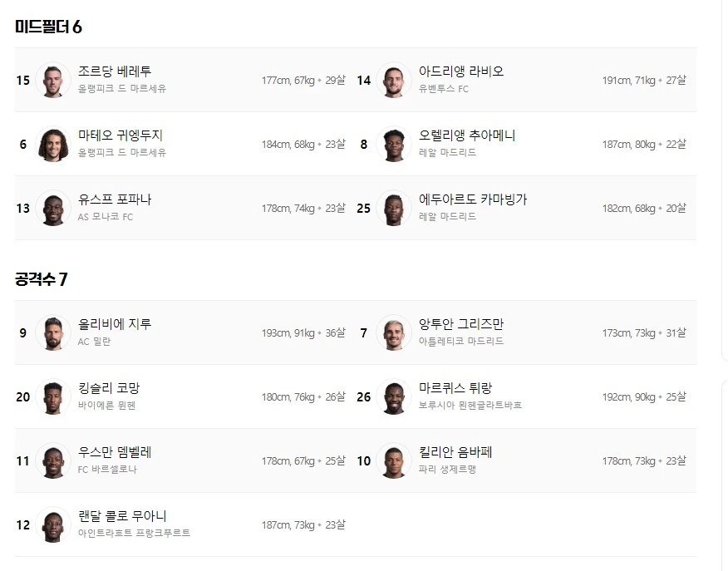Select 올리비에 지루's profile photo
728x571 pixels.
pos(53,333)
